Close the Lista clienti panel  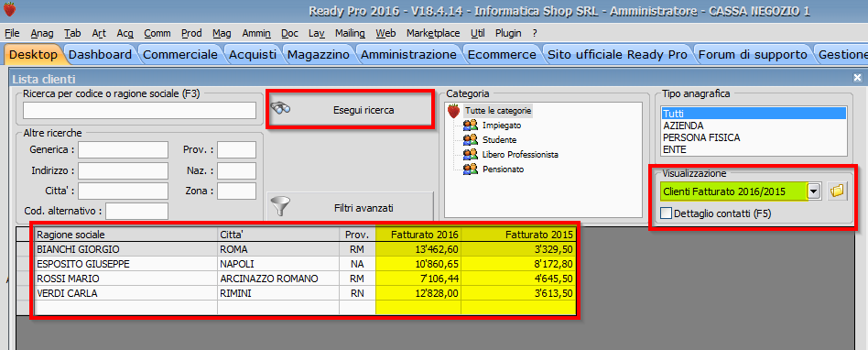858,78
